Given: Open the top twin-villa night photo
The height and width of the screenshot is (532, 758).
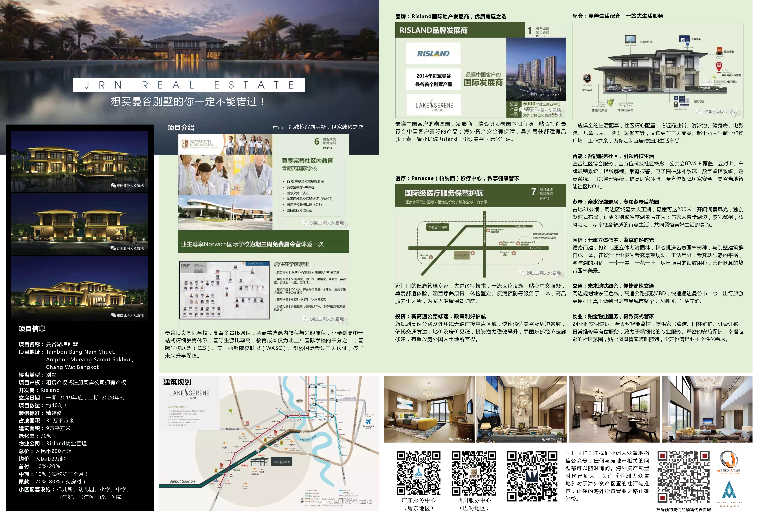Looking at the screenshot, I should pyautogui.click(x=80, y=161).
